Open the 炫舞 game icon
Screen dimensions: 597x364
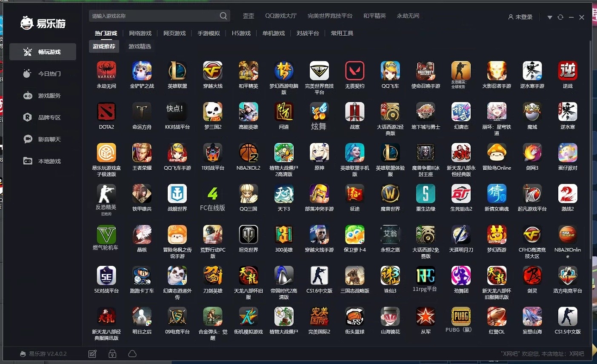pyautogui.click(x=319, y=112)
